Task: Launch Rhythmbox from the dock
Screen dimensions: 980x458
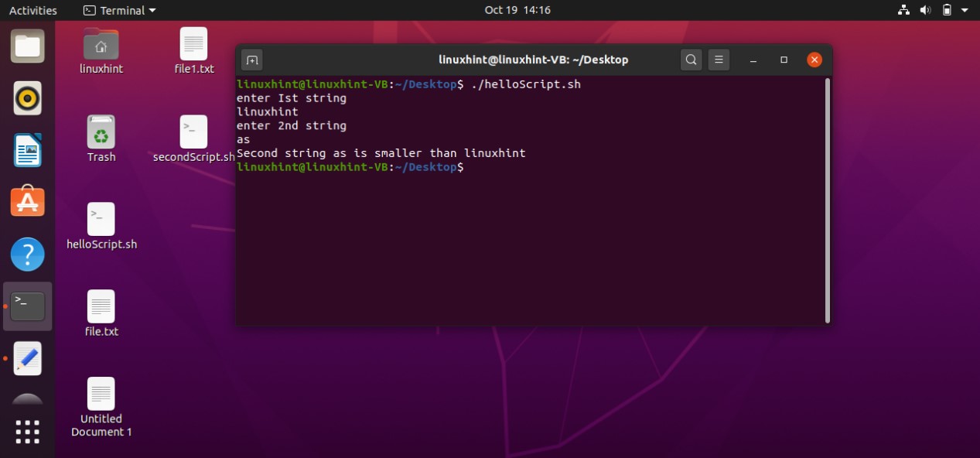Action: tap(28, 98)
